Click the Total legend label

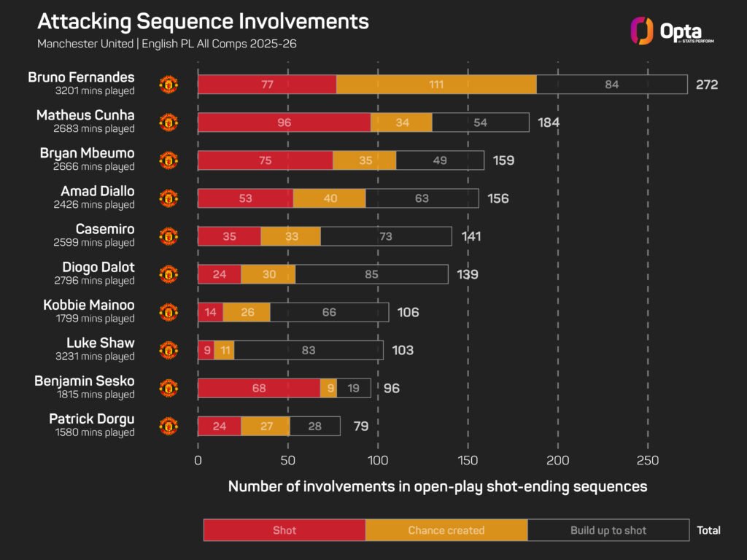(x=708, y=530)
